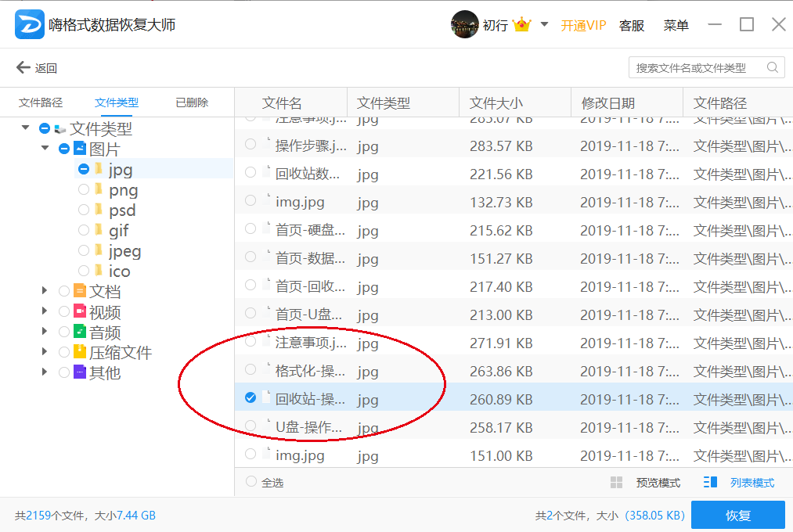
Task: Switch to the 已删除 tab
Action: 192,102
